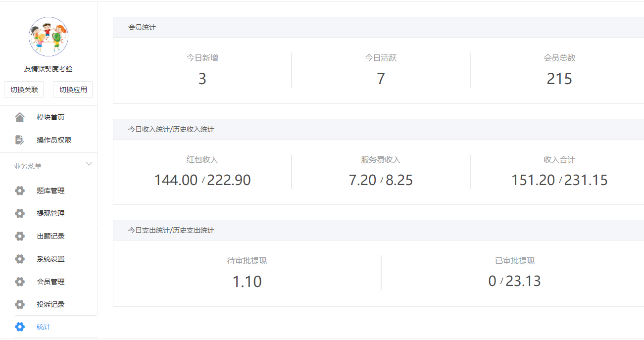Click the gear icon next to 提现管理
Screen dimensions: 644x340
[20, 213]
